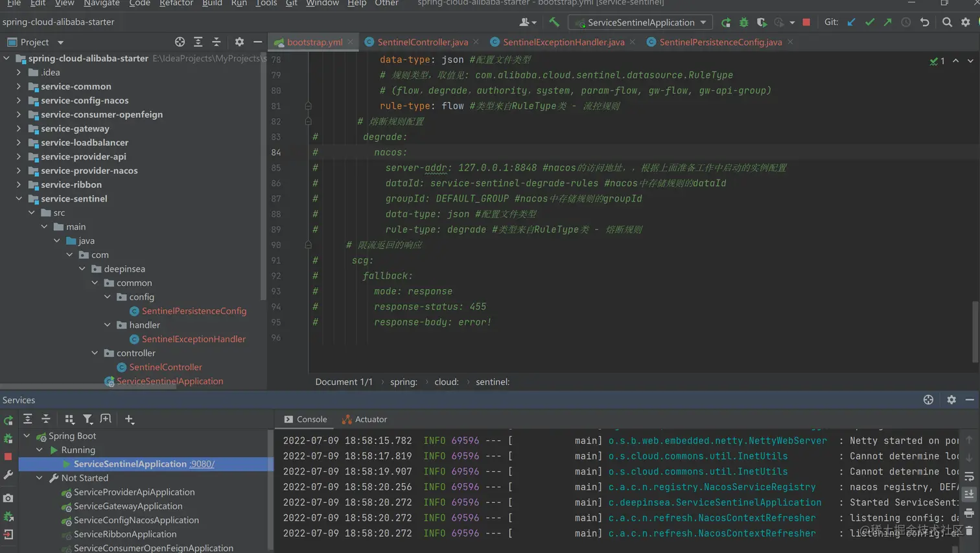
Task: Collapse the service-sentinel module
Action: coord(19,198)
